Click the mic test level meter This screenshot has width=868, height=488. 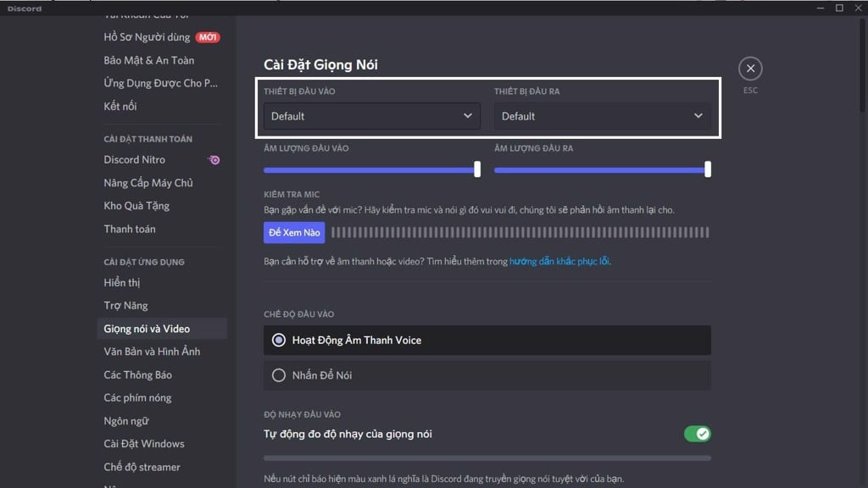[520, 232]
